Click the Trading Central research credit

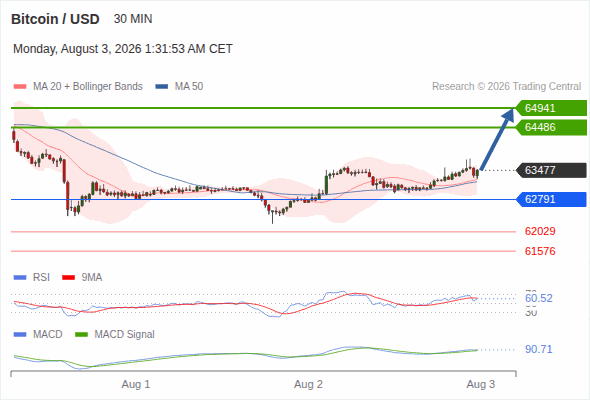pyautogui.click(x=506, y=87)
